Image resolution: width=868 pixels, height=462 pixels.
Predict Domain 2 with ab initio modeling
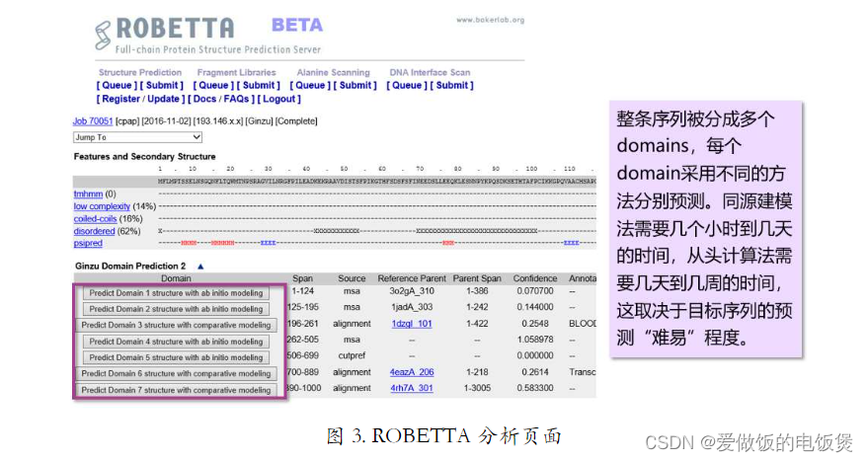[x=176, y=309]
